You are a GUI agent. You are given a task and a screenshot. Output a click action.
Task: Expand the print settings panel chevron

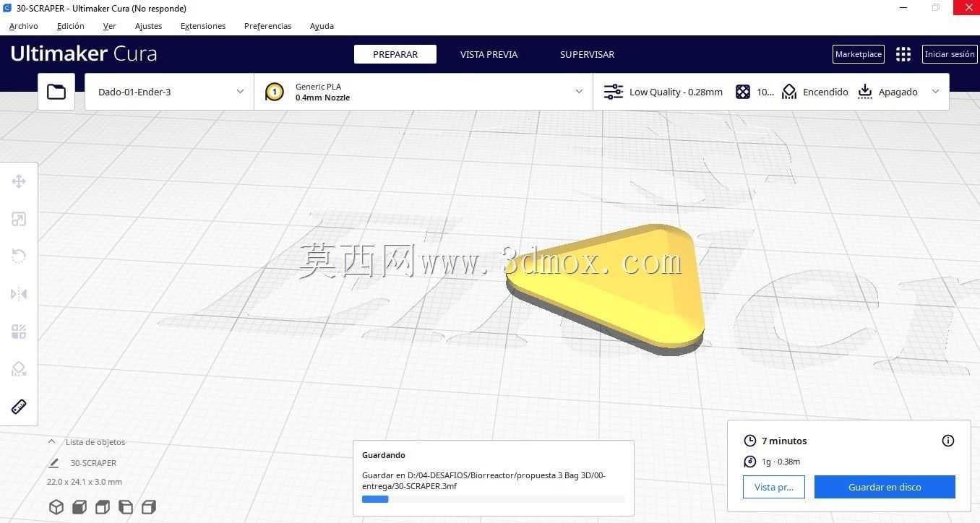coord(936,91)
